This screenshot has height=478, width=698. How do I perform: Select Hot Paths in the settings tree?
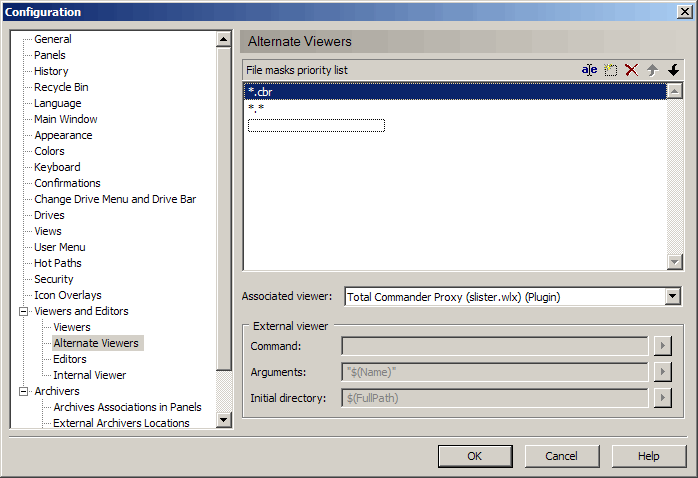coord(57,263)
